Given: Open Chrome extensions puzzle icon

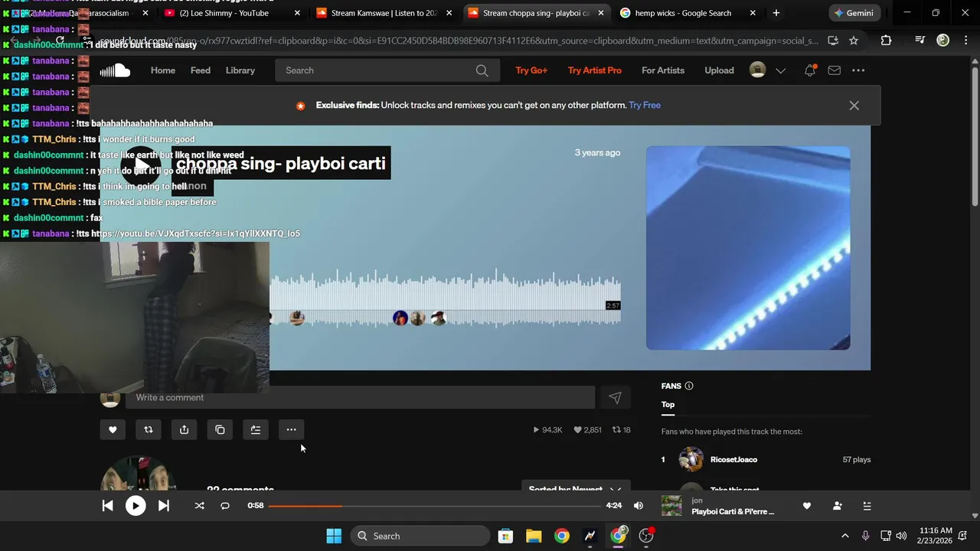Looking at the screenshot, I should point(886,41).
